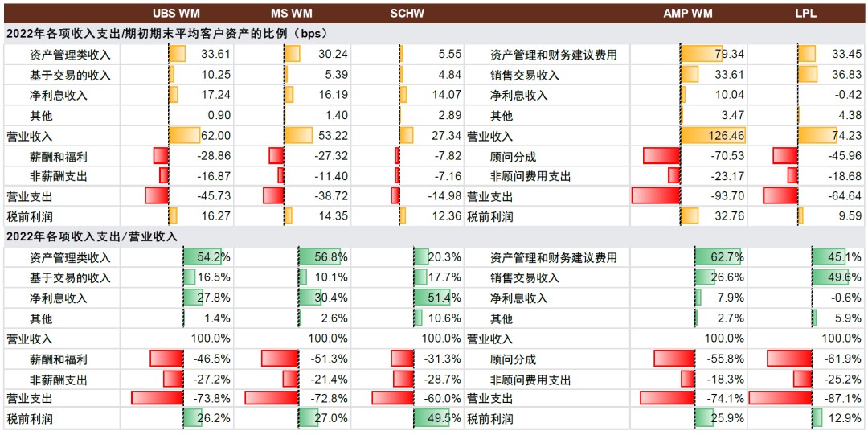The width and height of the screenshot is (868, 435).
Task: Select the AMP WM column header
Action: (x=687, y=13)
